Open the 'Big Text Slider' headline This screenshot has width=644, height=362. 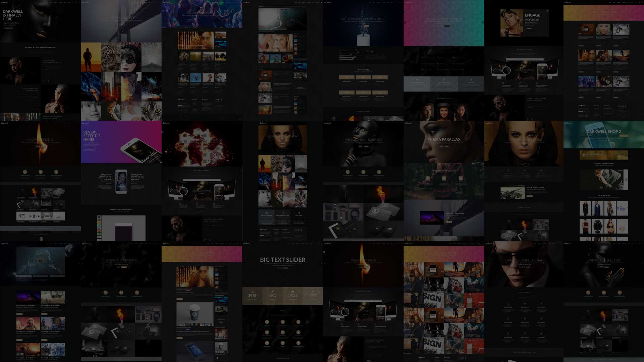tap(282, 260)
